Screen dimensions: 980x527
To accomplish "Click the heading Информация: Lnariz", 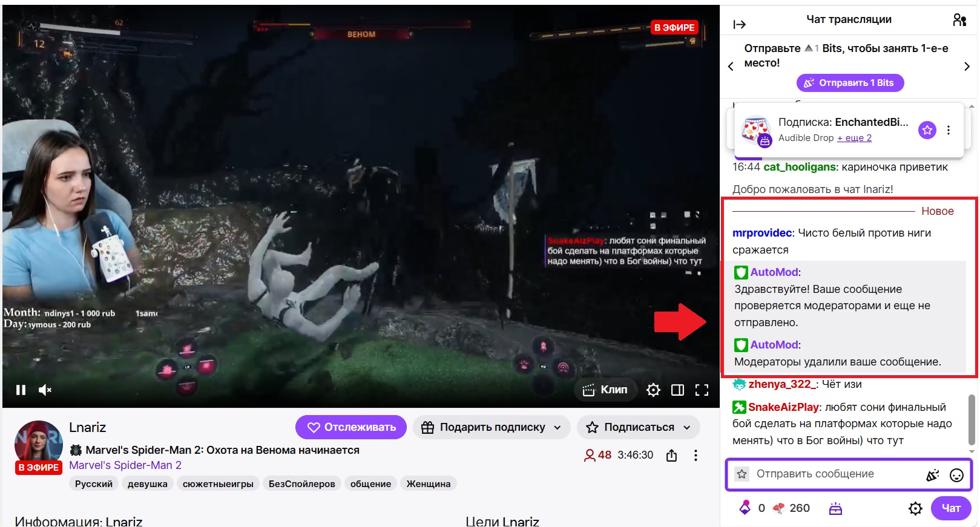I will (79, 521).
